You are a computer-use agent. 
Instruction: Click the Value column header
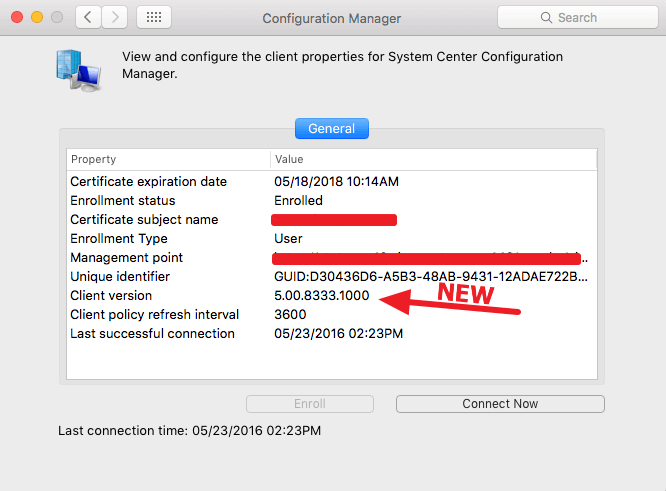coord(432,159)
